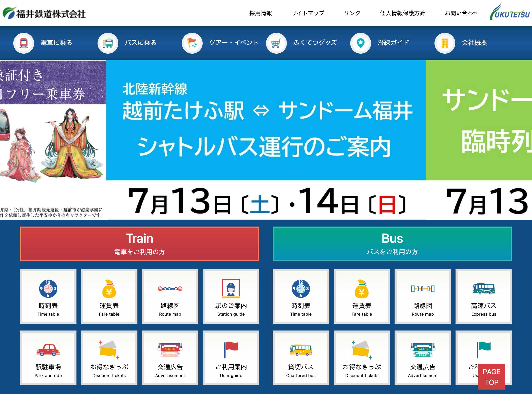The width and height of the screenshot is (532, 399).
Task: Open the フリー乗車券 character banner
Action: (x=53, y=139)
